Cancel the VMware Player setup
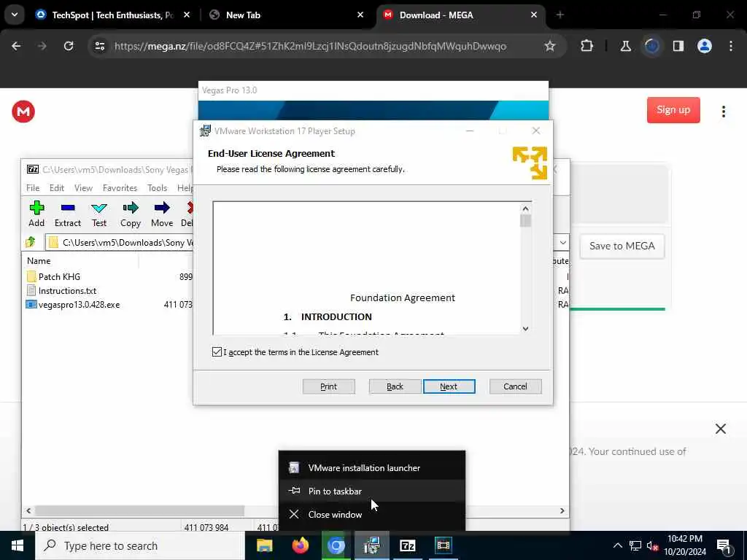 (515, 386)
